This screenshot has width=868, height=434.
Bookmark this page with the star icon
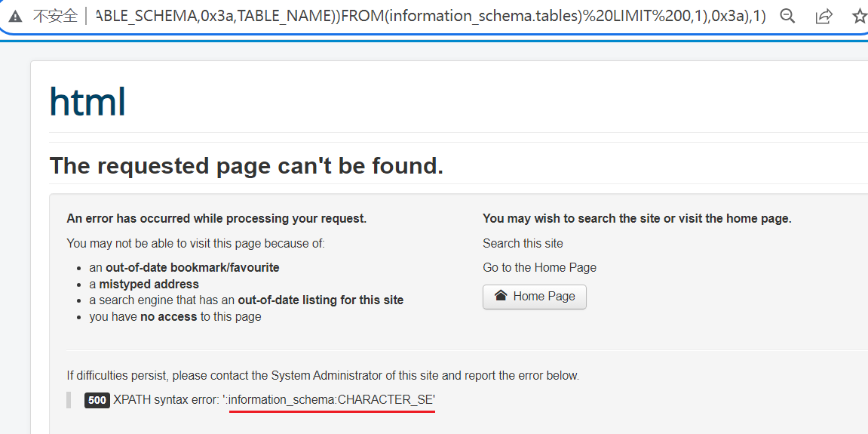[859, 17]
